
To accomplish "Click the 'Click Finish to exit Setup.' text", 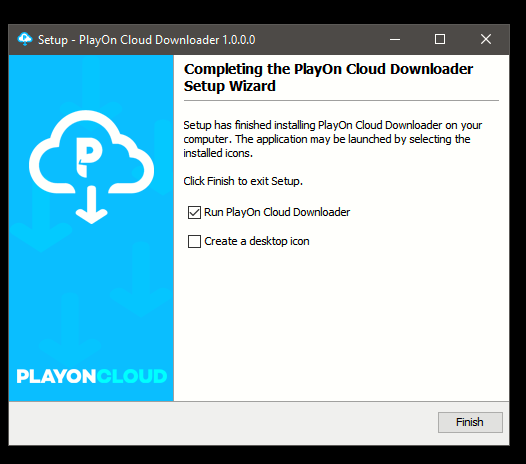I will (x=243, y=181).
